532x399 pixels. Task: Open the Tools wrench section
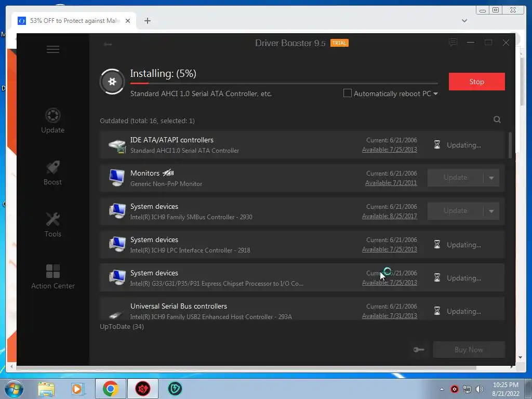click(53, 225)
